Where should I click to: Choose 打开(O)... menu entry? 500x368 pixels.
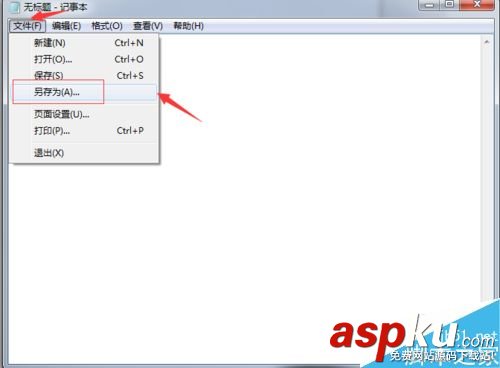click(85, 59)
